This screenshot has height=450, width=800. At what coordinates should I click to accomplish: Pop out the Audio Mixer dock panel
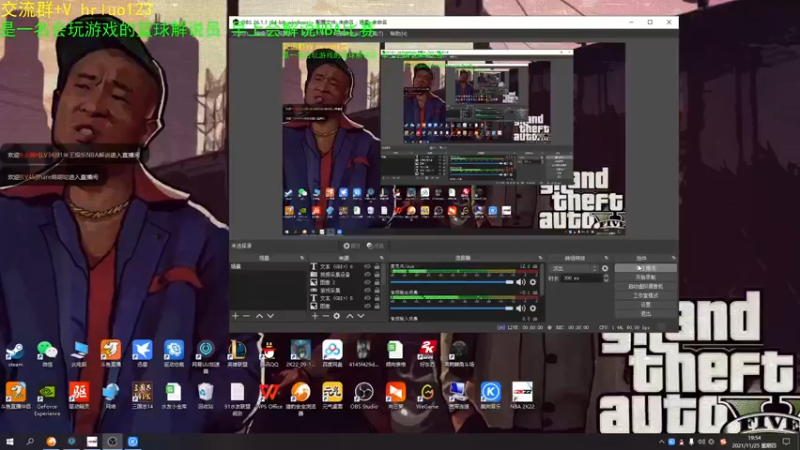click(540, 258)
